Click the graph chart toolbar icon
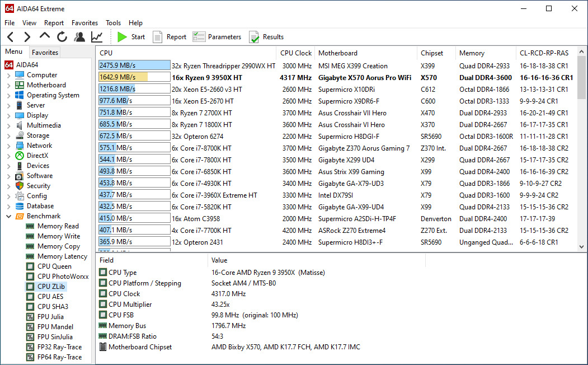Image resolution: width=588 pixels, height=365 pixels. (x=97, y=37)
